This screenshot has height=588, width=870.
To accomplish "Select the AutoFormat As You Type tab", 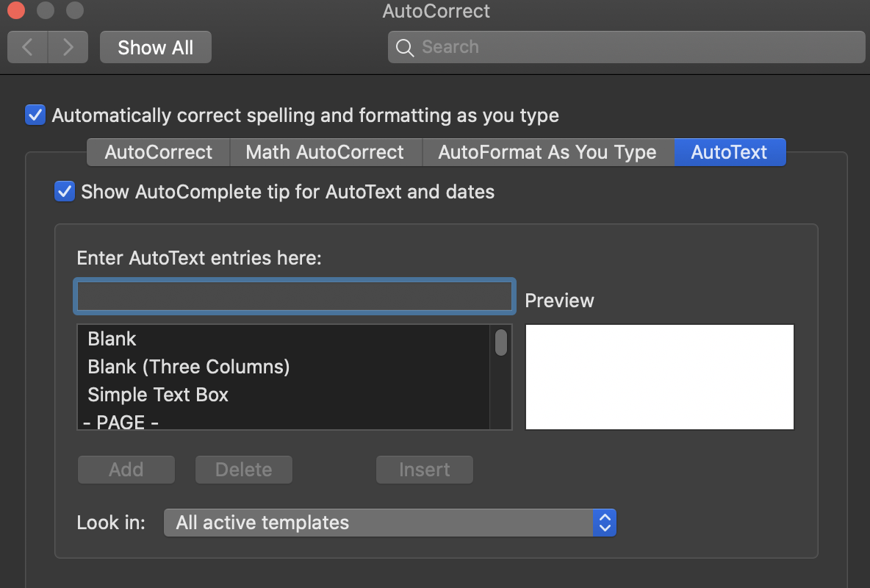I will point(547,152).
